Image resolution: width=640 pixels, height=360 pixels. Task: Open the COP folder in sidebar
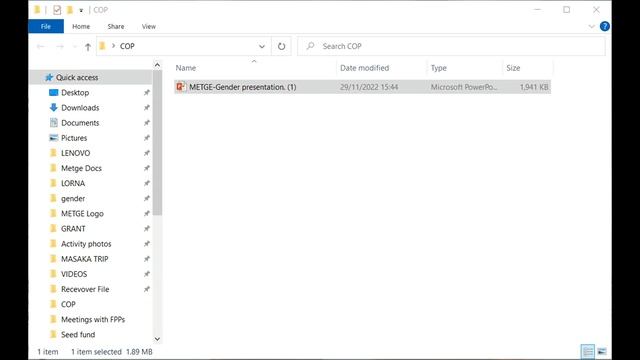coord(68,304)
